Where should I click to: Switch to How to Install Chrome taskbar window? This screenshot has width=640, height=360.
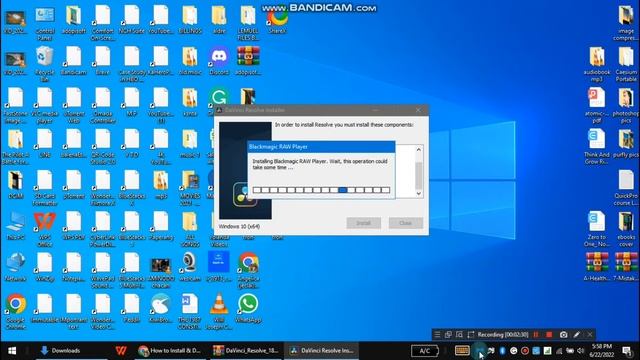(169, 351)
